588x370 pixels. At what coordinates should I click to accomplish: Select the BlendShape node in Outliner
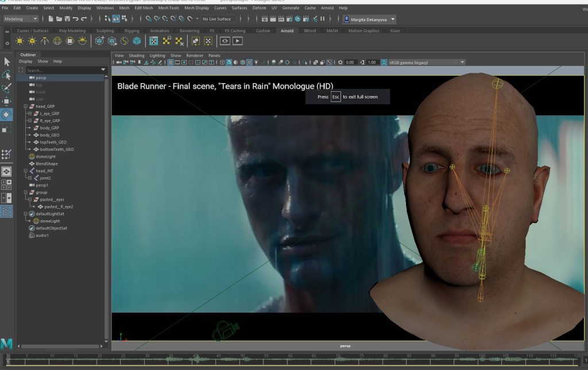(x=47, y=163)
